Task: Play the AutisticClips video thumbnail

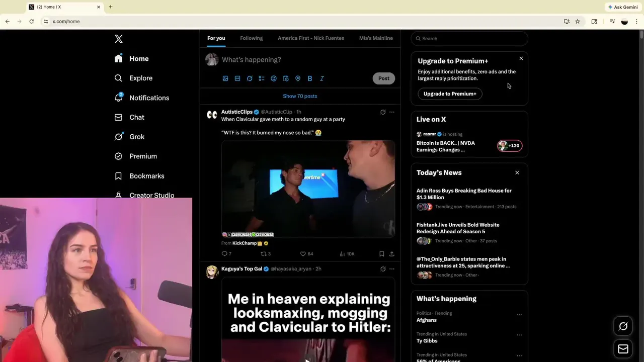Action: coord(308,189)
